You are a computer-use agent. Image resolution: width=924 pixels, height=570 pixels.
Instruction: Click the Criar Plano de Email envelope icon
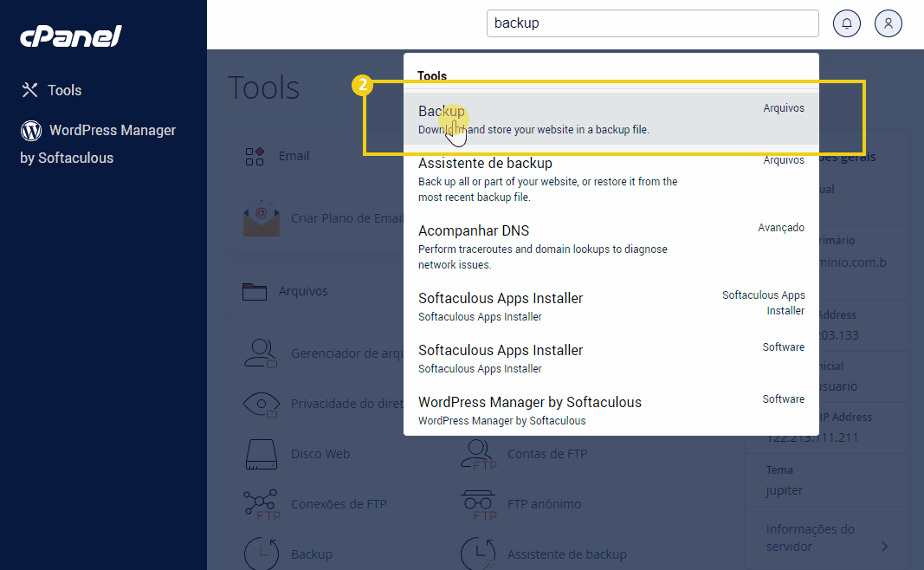pos(261,218)
